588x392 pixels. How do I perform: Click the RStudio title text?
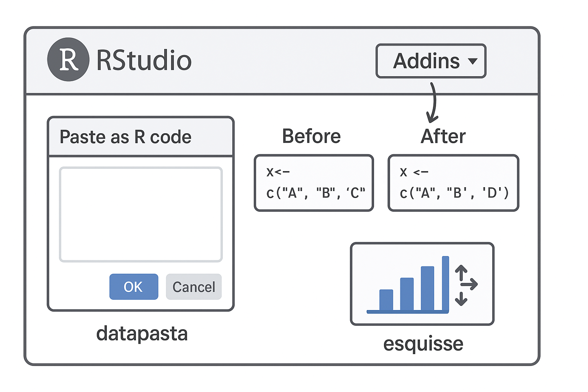click(x=144, y=60)
